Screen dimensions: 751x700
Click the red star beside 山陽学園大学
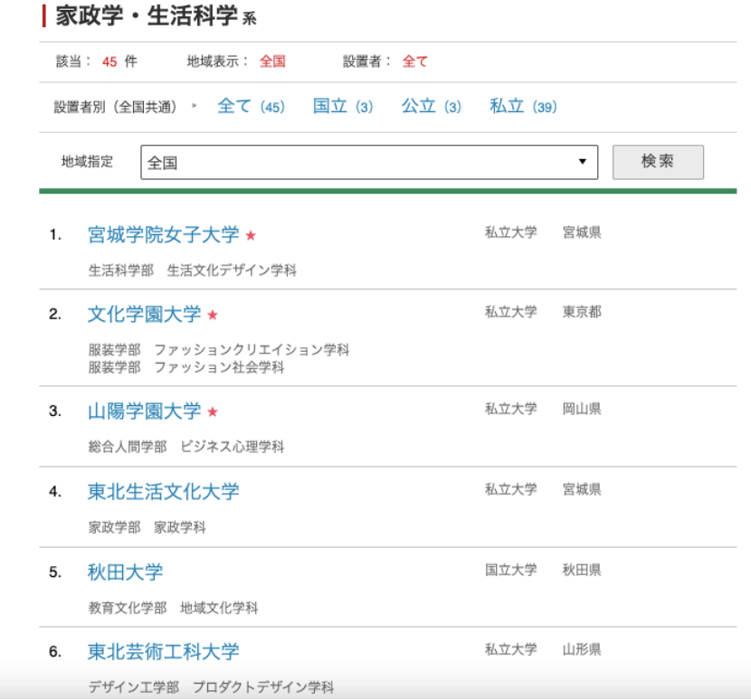pyautogui.click(x=213, y=411)
